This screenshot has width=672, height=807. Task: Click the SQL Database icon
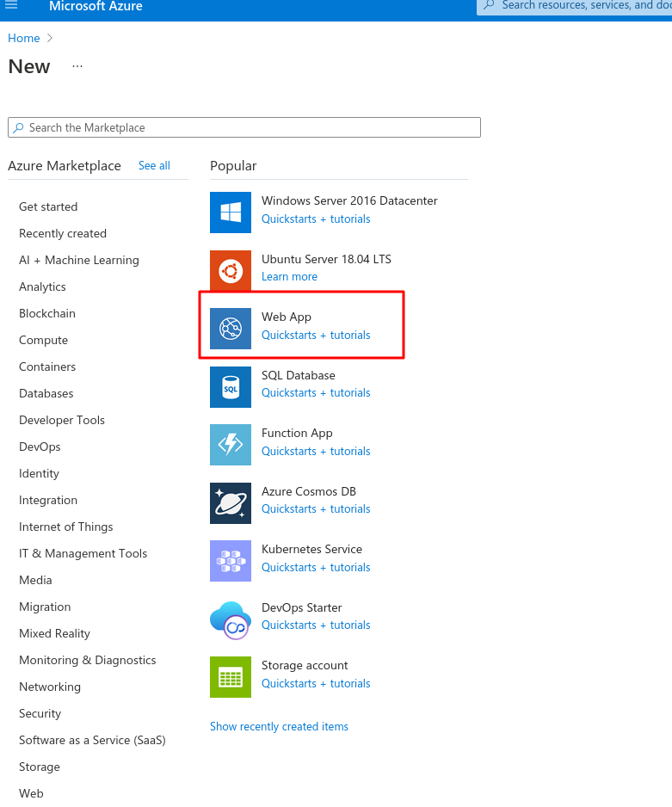[x=231, y=387]
